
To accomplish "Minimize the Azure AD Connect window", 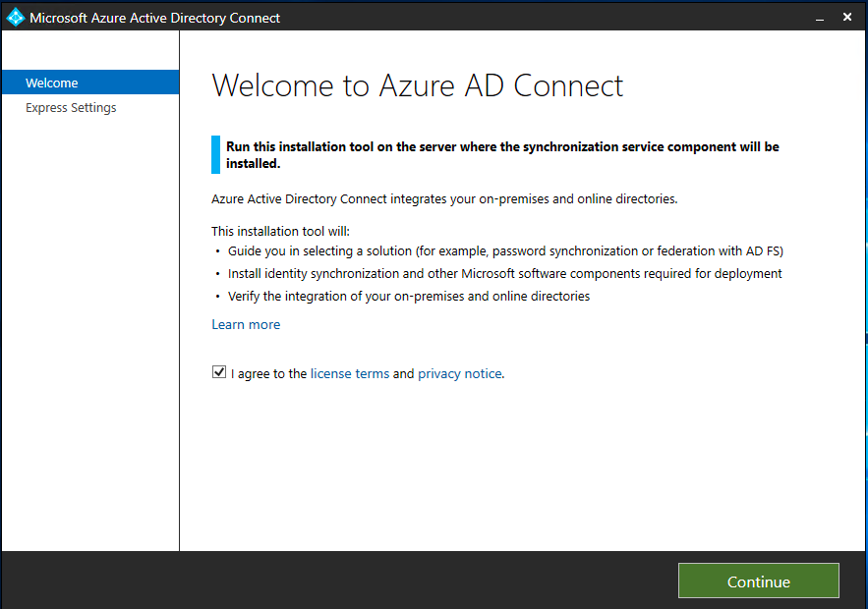I will pyautogui.click(x=819, y=19).
